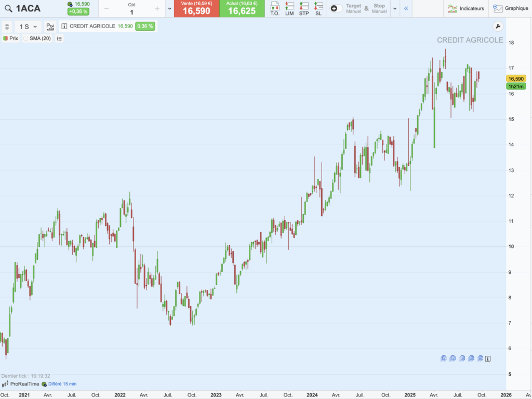Open the Indicateurs menu
532x399 pixels.
point(466,8)
